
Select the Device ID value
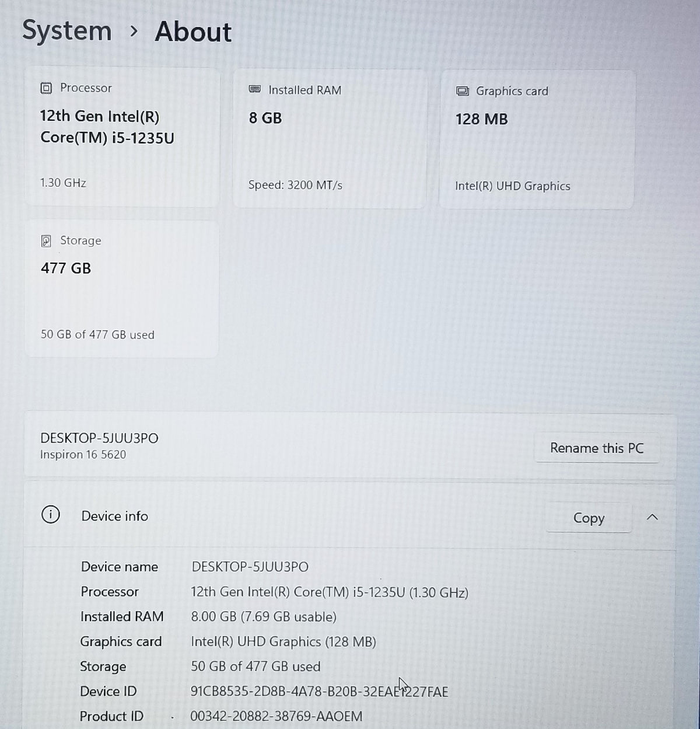click(319, 692)
